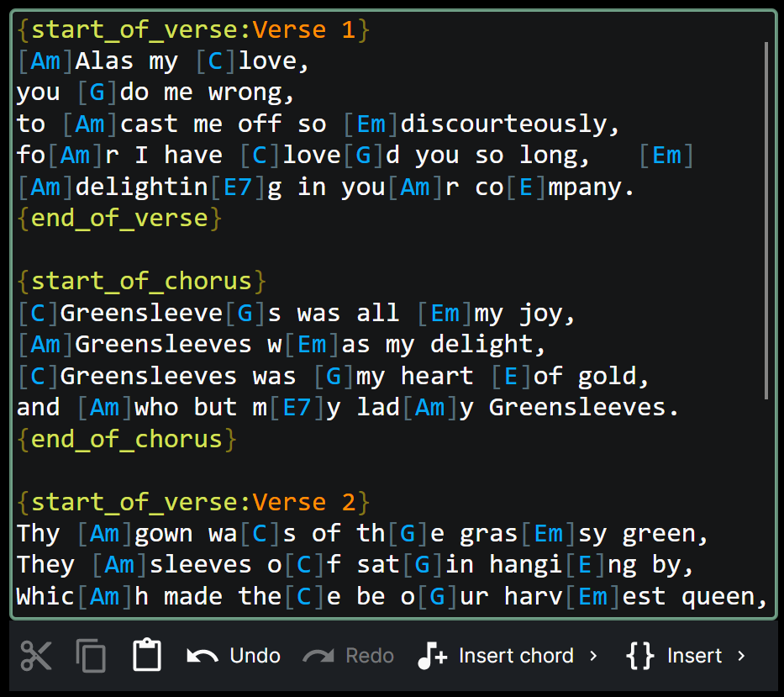Screen dimensions: 784x697
Task: Click the [G] chord before 'do me wrong'
Action: (x=97, y=92)
